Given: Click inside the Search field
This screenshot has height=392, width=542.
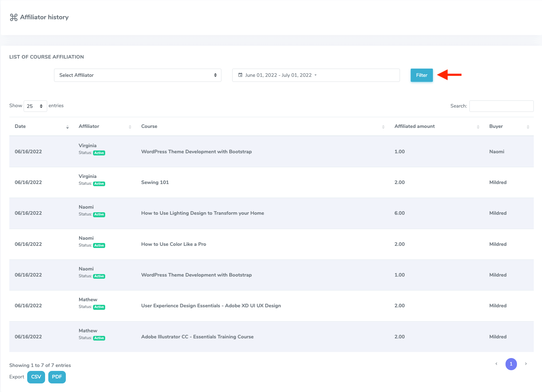Looking at the screenshot, I should pyautogui.click(x=501, y=106).
